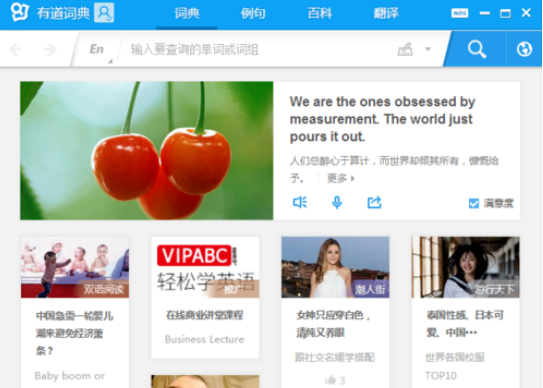Viewport: 543px width, 388px height.
Task: Open the dropdown arrow beside handwriting icon
Action: tap(428, 49)
